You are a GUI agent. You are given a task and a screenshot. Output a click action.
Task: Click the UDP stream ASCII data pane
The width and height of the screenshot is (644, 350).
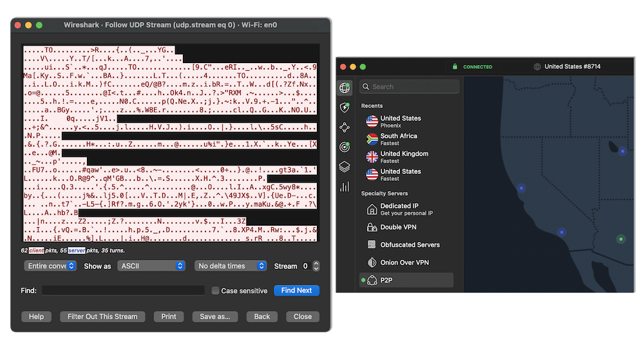(x=171, y=143)
